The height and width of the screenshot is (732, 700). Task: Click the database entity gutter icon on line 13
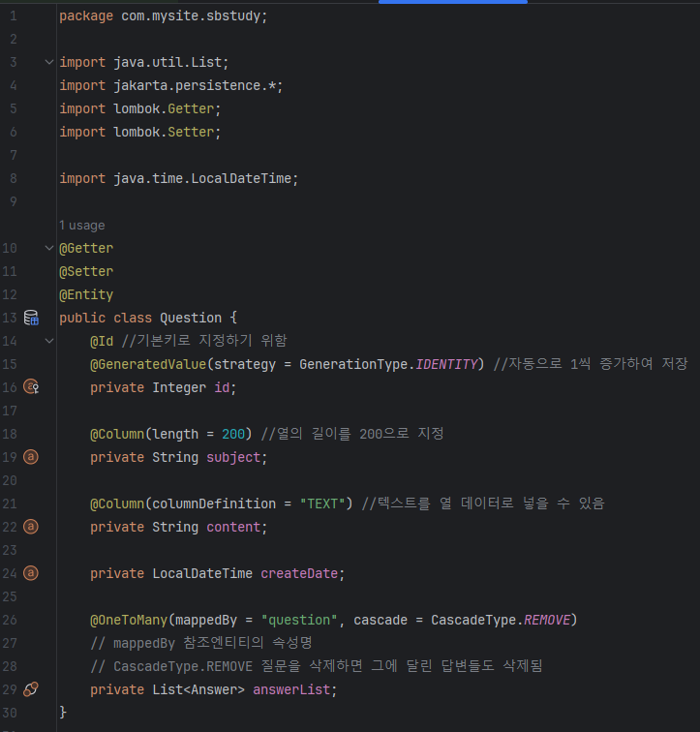[31, 318]
